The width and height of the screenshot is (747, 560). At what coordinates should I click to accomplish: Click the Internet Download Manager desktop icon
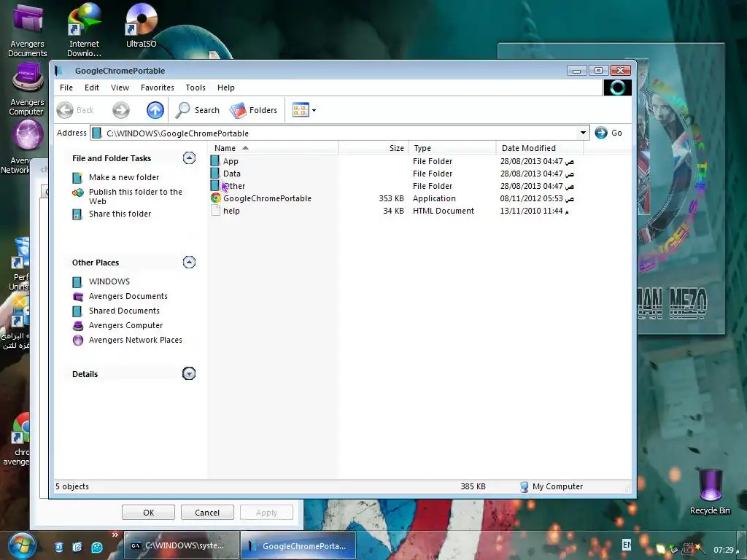[x=85, y=29]
